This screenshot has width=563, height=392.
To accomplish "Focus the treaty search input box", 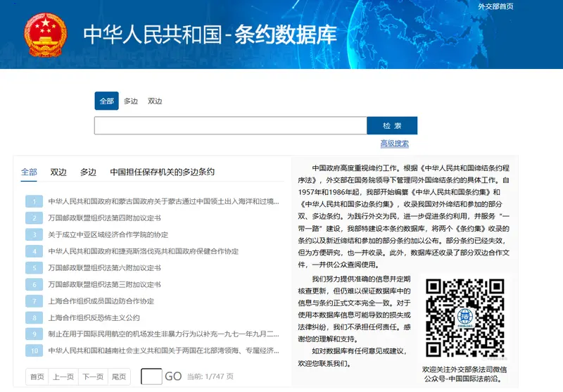I will pyautogui.click(x=231, y=126).
